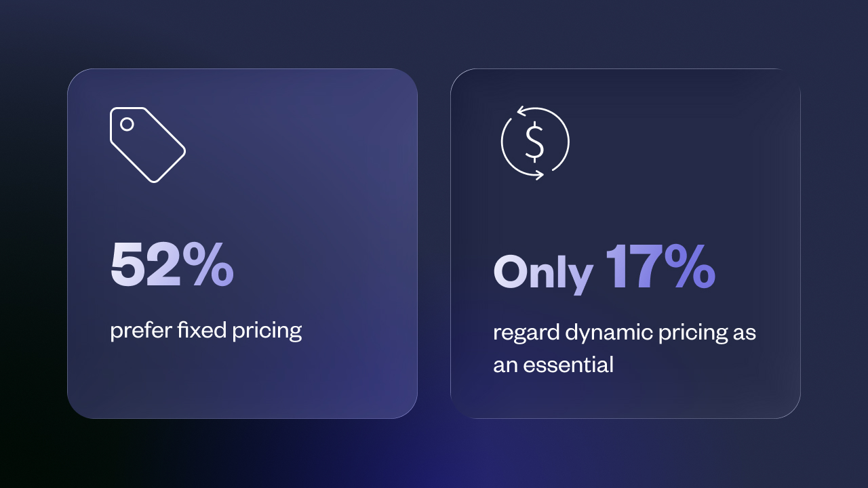
Task: Click the small hole in the price tag
Action: pyautogui.click(x=127, y=124)
